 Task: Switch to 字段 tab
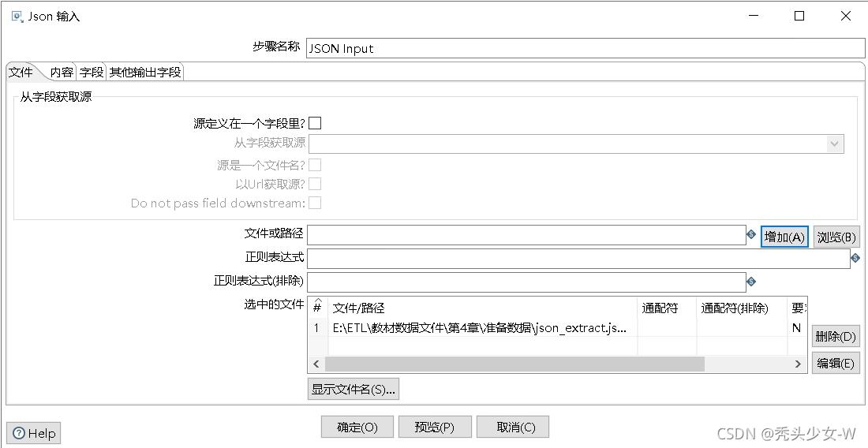92,72
